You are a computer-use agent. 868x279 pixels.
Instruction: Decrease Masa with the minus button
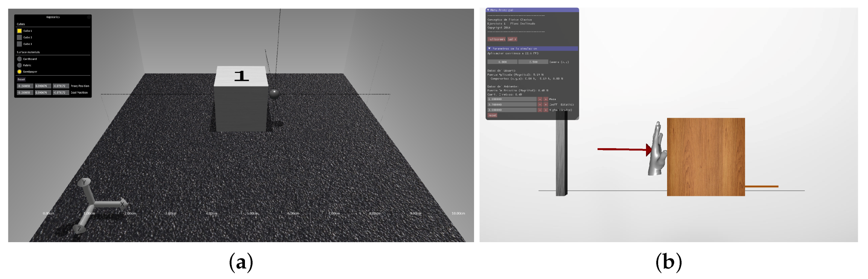tap(540, 99)
